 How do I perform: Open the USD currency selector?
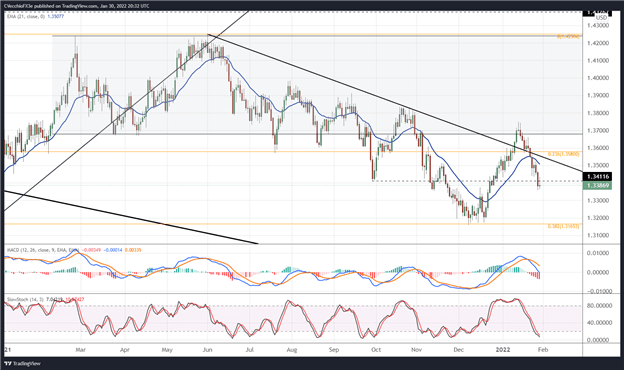601,18
